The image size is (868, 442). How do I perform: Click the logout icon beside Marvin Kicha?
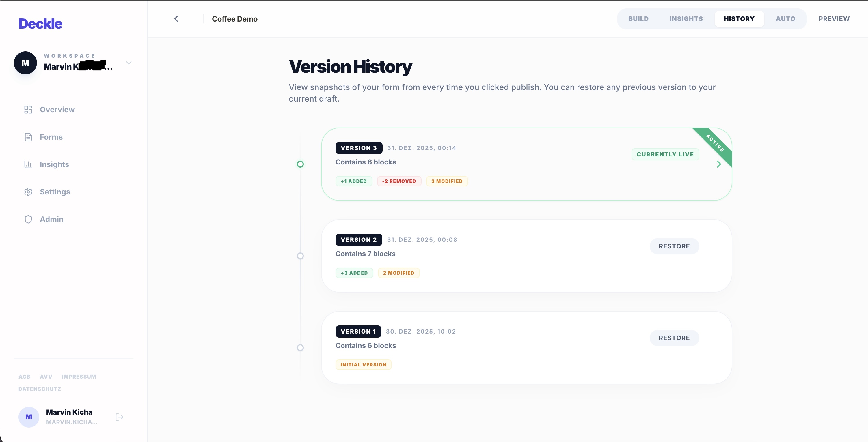119,417
